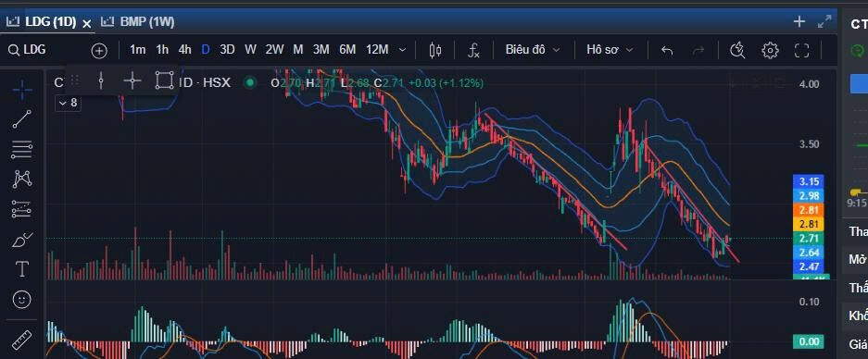Switch to the 1h timeframe
The image size is (868, 359).
(162, 50)
